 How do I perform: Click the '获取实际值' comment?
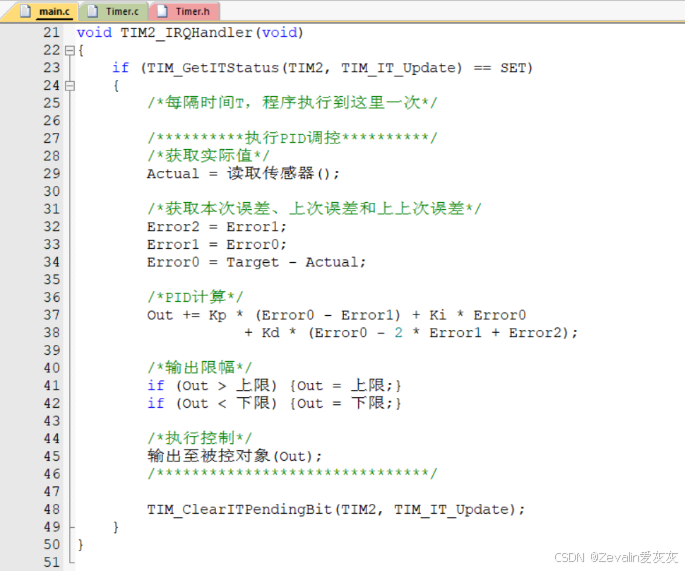pos(208,156)
